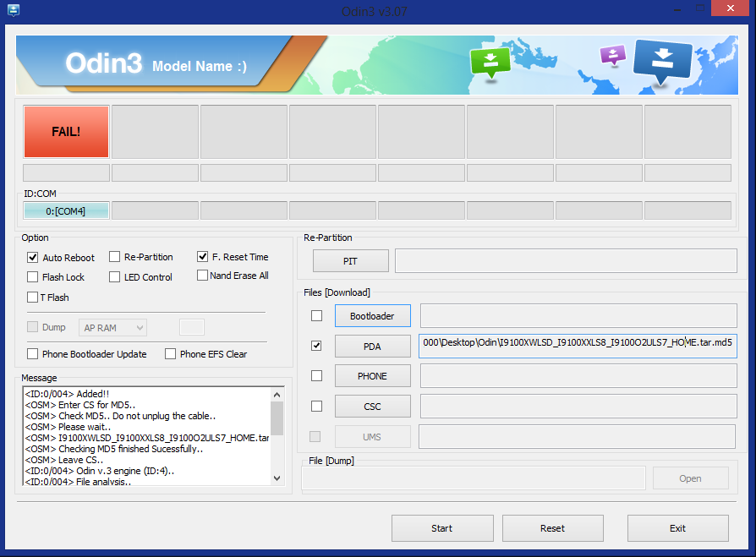This screenshot has width=756, height=557.
Task: Click the Exit button
Action: pos(678,528)
